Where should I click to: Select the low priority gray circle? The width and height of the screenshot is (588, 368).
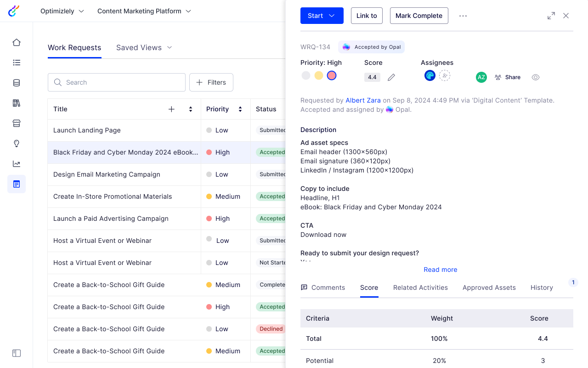(306, 75)
